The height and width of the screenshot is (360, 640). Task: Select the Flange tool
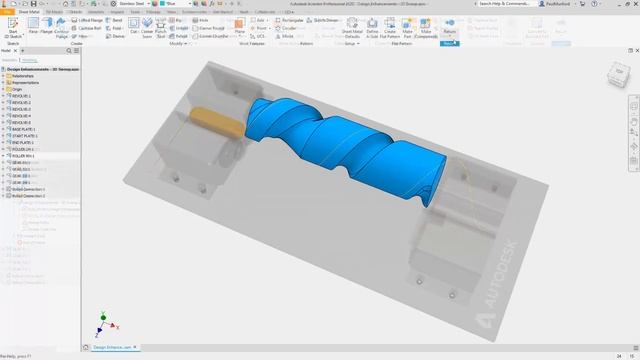point(47,26)
